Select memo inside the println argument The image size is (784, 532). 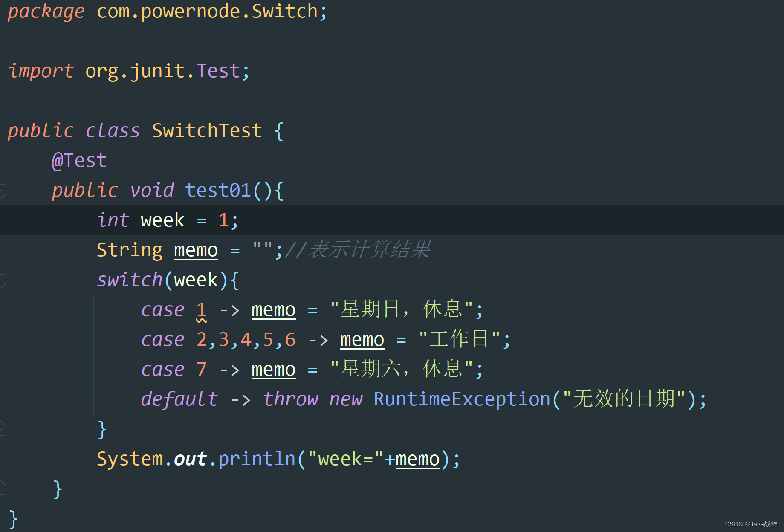point(417,458)
